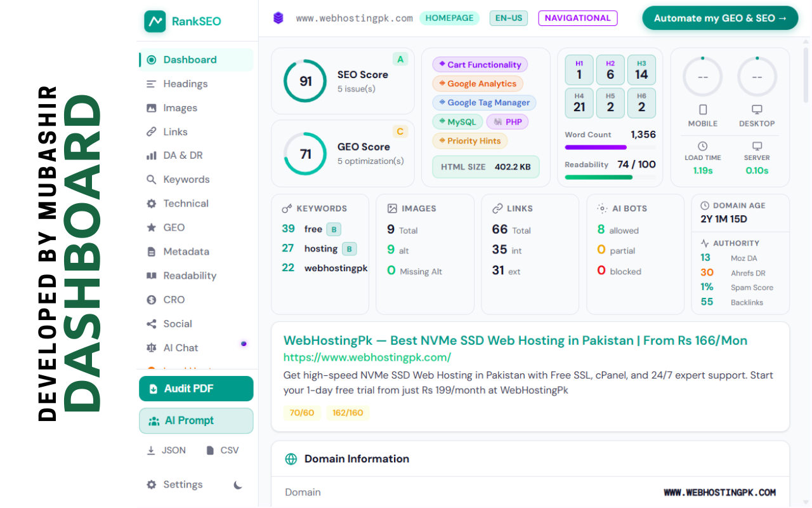
Task: Download the Audit PDF report
Action: tap(196, 389)
